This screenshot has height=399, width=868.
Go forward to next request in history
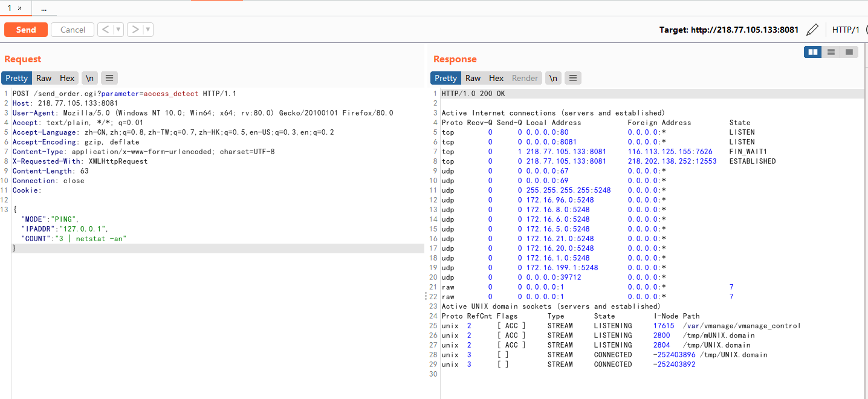135,30
